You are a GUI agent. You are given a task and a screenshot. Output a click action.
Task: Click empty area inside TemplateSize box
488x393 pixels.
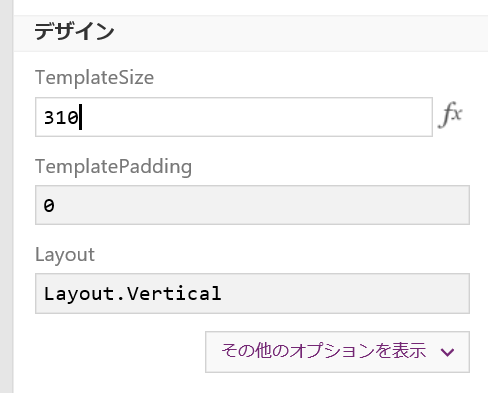pos(257,117)
